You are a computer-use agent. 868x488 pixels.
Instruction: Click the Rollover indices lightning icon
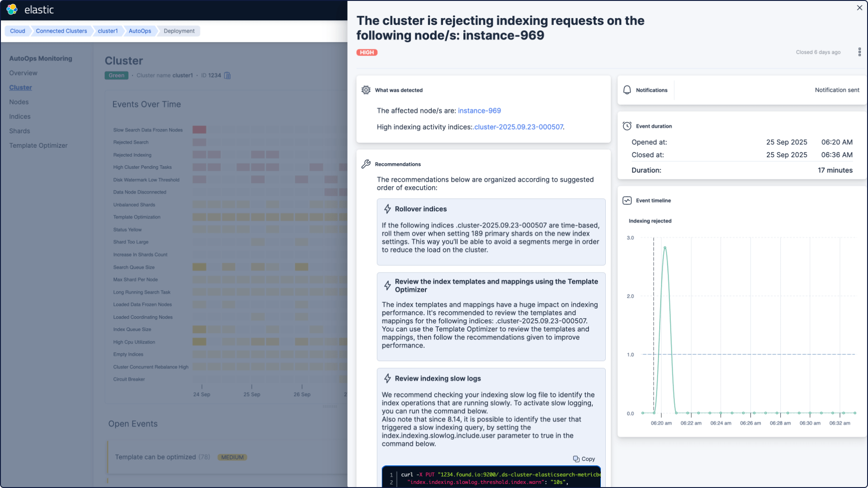pos(387,209)
